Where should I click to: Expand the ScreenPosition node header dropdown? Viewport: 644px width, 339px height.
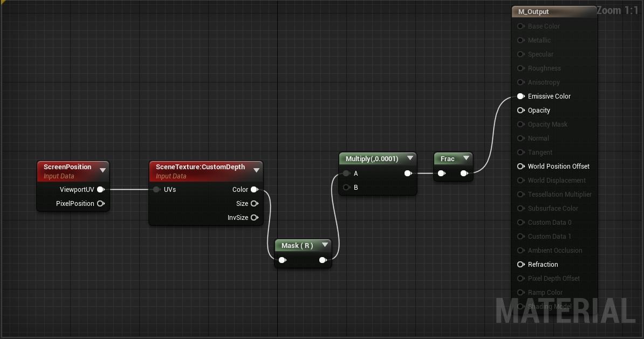point(102,169)
